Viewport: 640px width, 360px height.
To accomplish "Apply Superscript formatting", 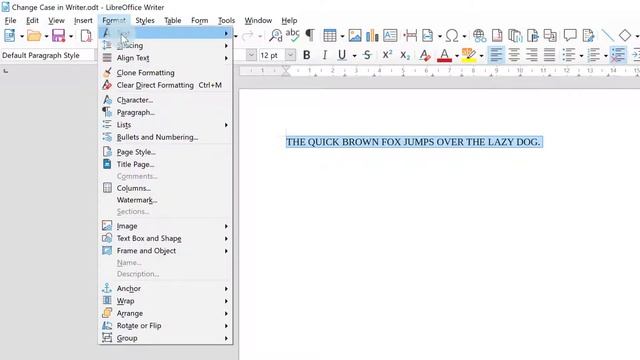I will point(387,55).
